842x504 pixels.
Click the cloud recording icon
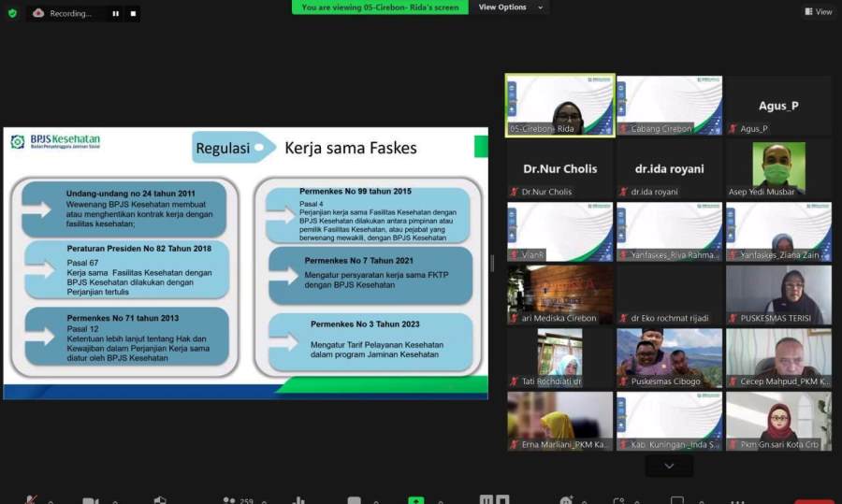point(38,13)
